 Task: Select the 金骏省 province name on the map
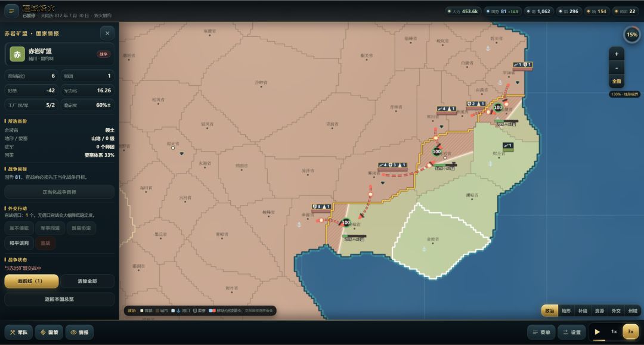[x=433, y=239]
